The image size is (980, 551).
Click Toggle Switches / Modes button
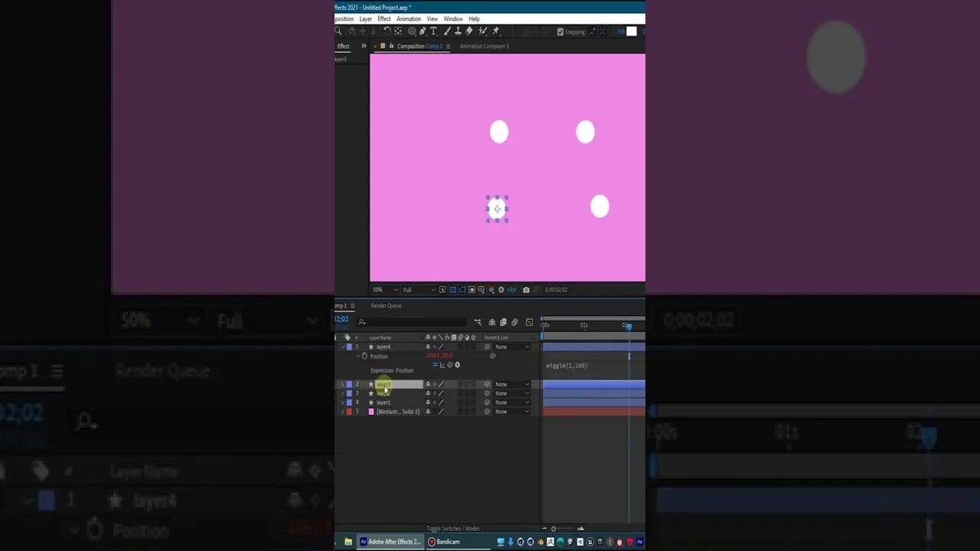pyautogui.click(x=452, y=529)
